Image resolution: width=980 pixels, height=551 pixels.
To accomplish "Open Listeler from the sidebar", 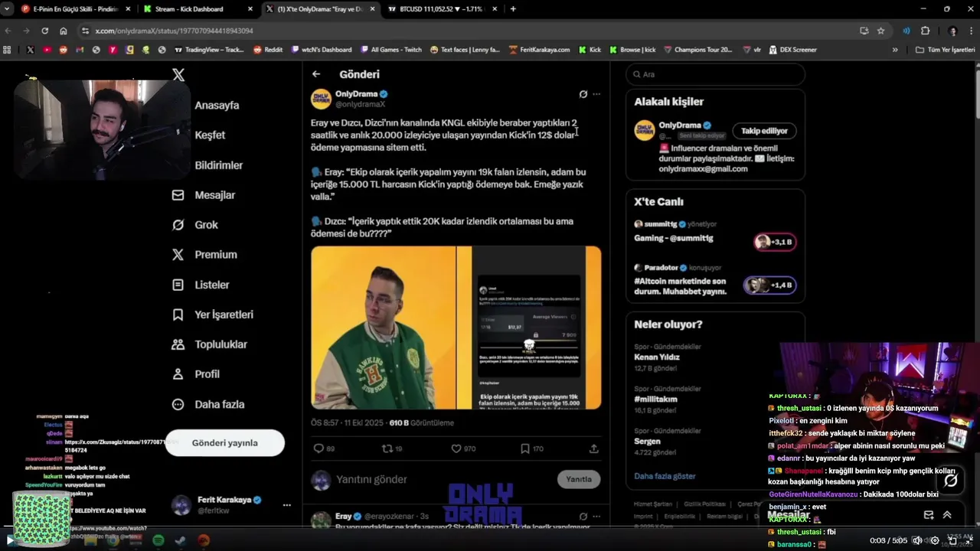I will point(201,285).
